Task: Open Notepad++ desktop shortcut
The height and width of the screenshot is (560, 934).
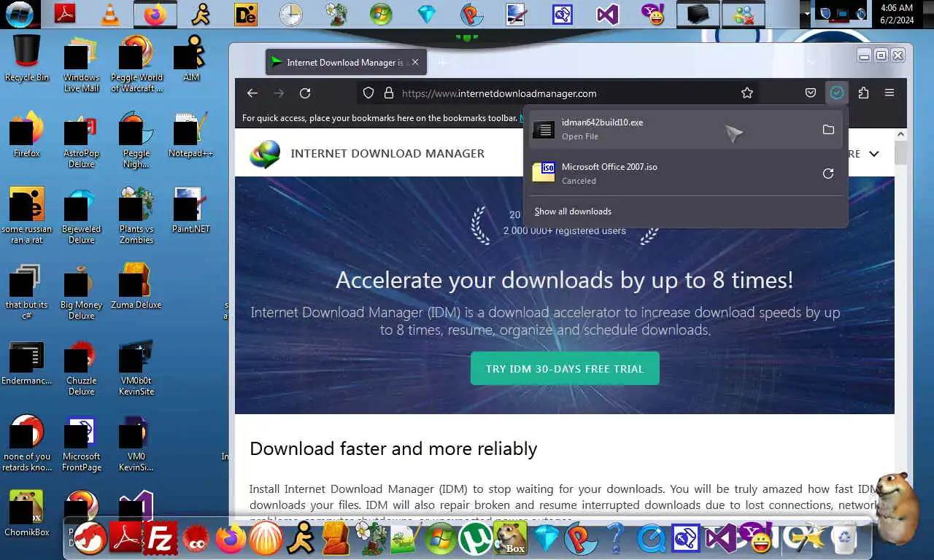Action: click(190, 133)
